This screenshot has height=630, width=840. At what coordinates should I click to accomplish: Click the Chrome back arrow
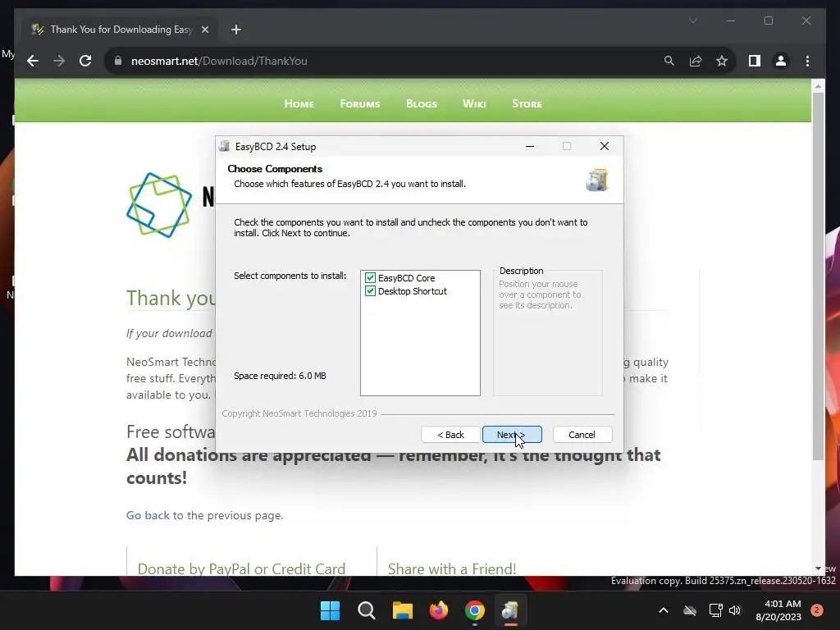tap(33, 61)
